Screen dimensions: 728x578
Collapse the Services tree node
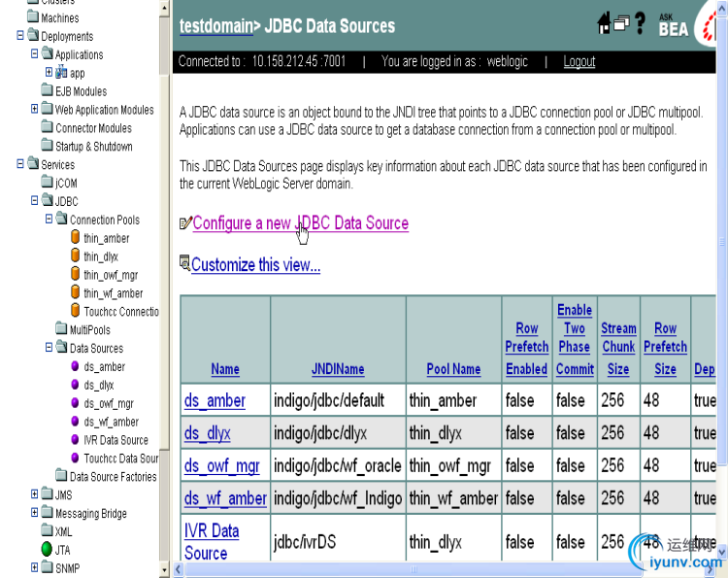tap(20, 164)
